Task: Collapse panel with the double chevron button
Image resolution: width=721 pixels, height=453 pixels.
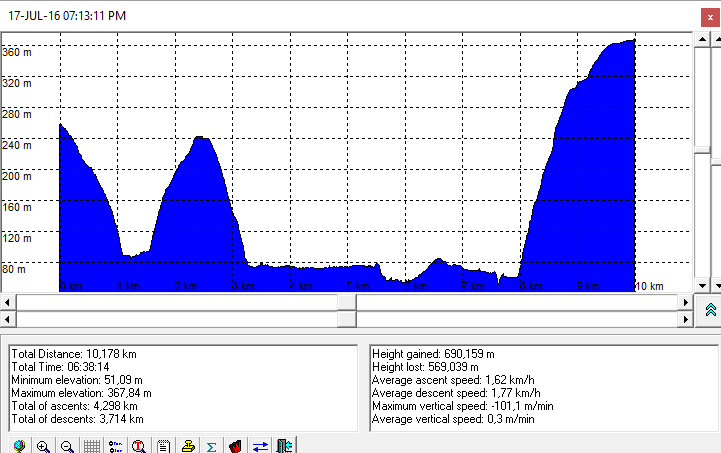Action: coord(709,309)
